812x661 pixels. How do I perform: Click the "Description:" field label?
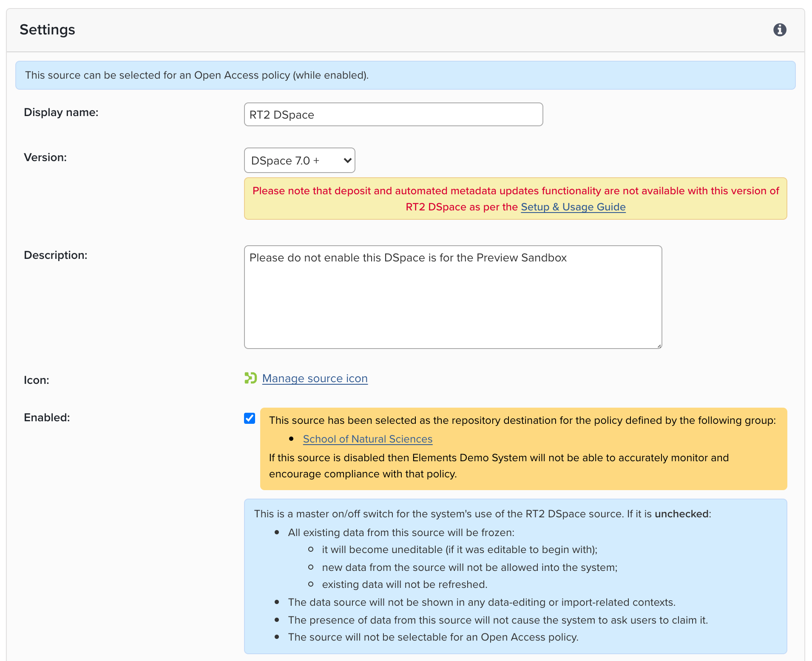pos(55,255)
